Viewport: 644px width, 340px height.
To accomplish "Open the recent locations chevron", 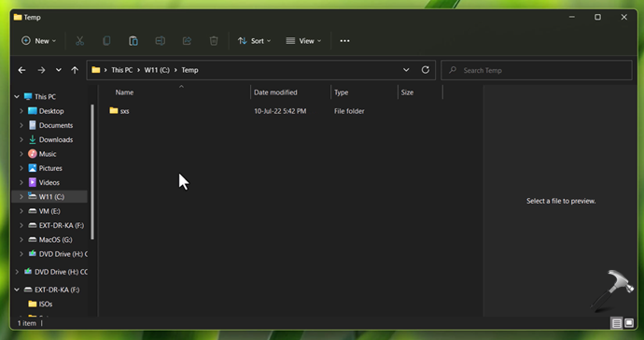I will click(x=58, y=70).
